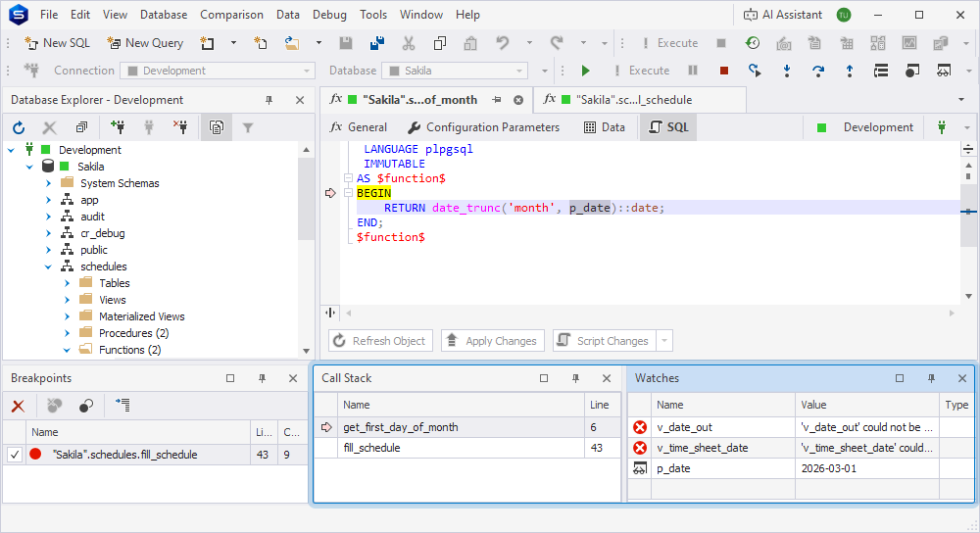Image resolution: width=980 pixels, height=533 pixels.
Task: Expand the public schema node
Action: (x=48, y=250)
